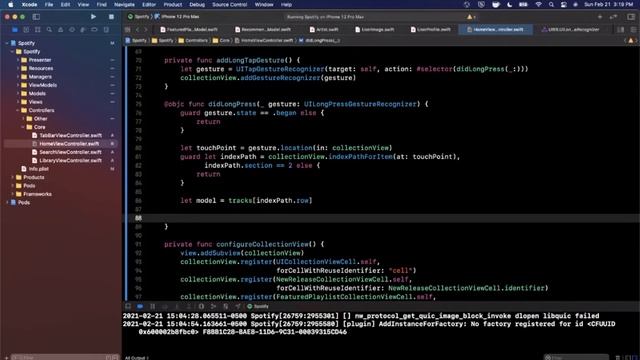Open the Product menu
The image size is (640, 360).
tap(173, 4)
